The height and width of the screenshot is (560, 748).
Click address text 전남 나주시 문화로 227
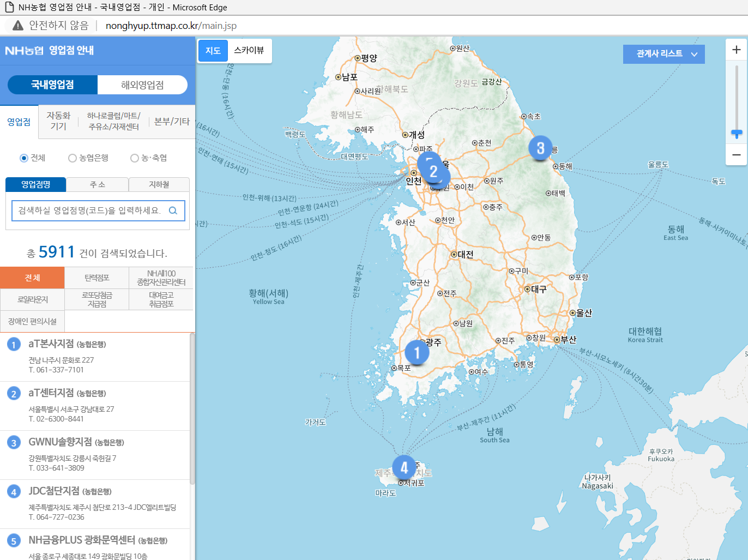[x=61, y=360]
